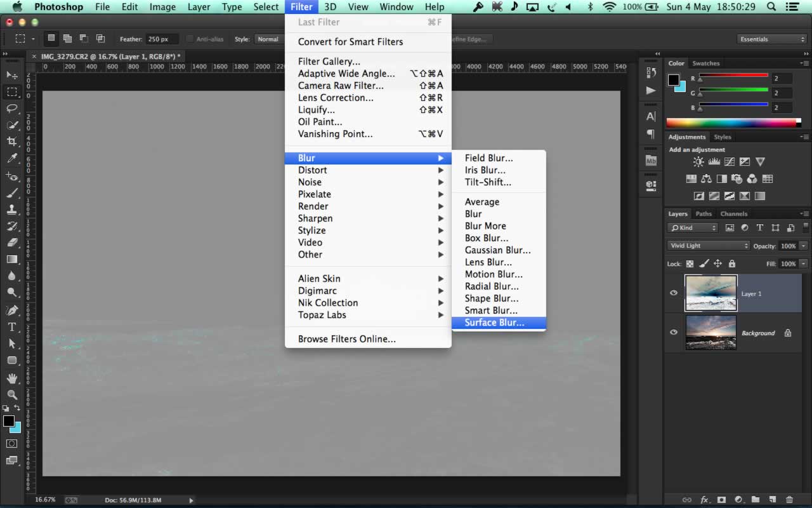Select the Quick Selection tool
This screenshot has height=508, width=812.
pyautogui.click(x=11, y=125)
